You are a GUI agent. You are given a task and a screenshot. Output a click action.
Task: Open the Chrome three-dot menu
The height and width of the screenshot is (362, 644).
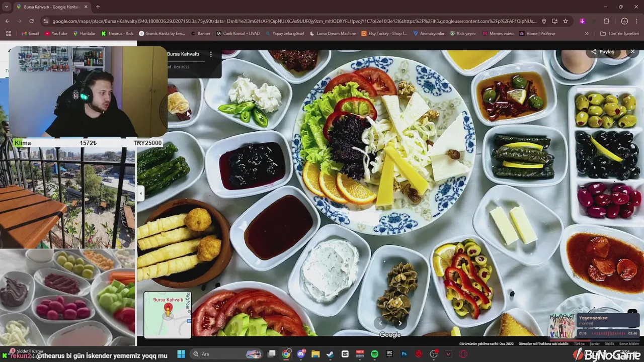(637, 21)
